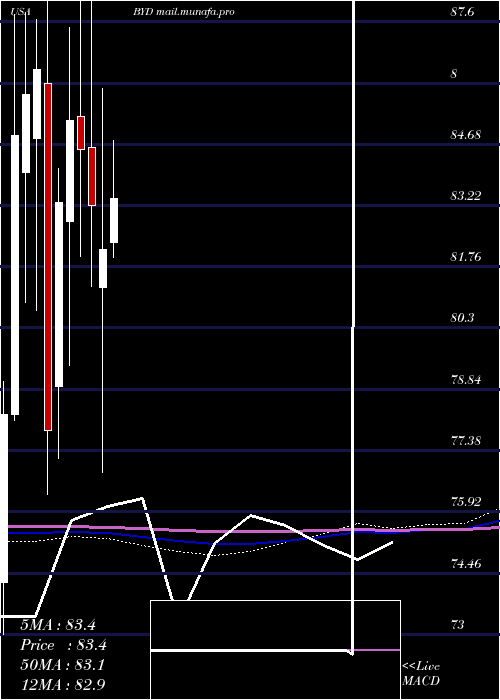Click the BYD mail.munafa.pro title text

coord(183,12)
